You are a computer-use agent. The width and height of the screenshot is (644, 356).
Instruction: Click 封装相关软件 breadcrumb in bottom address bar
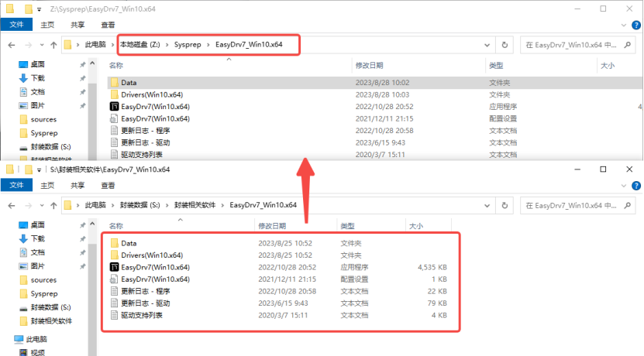pyautogui.click(x=195, y=205)
